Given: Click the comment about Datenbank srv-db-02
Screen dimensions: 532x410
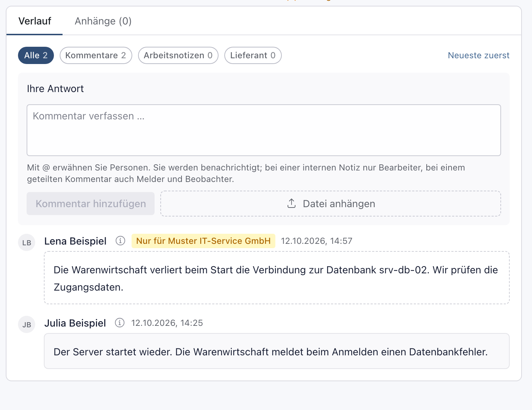Looking at the screenshot, I should 277,278.
